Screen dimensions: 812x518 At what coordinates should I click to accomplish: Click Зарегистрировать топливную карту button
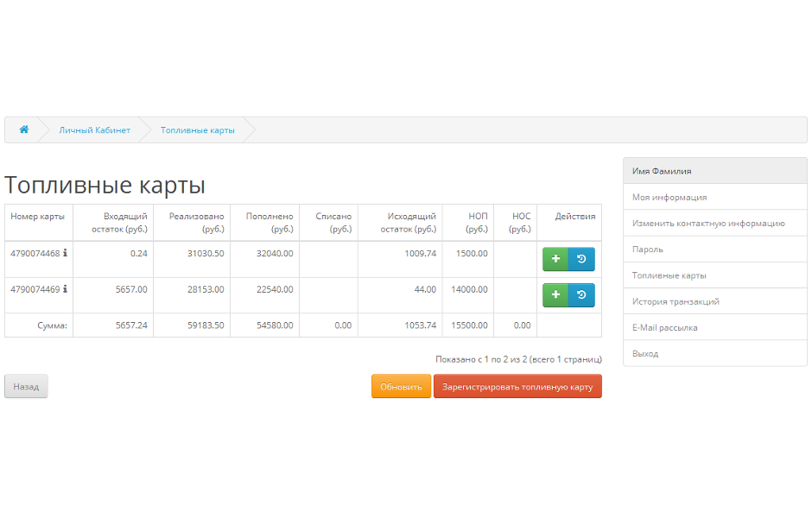pyautogui.click(x=517, y=386)
